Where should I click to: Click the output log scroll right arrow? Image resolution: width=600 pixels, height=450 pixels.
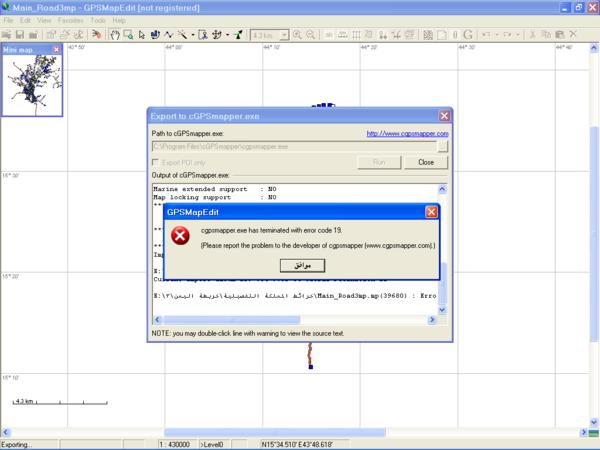point(432,320)
